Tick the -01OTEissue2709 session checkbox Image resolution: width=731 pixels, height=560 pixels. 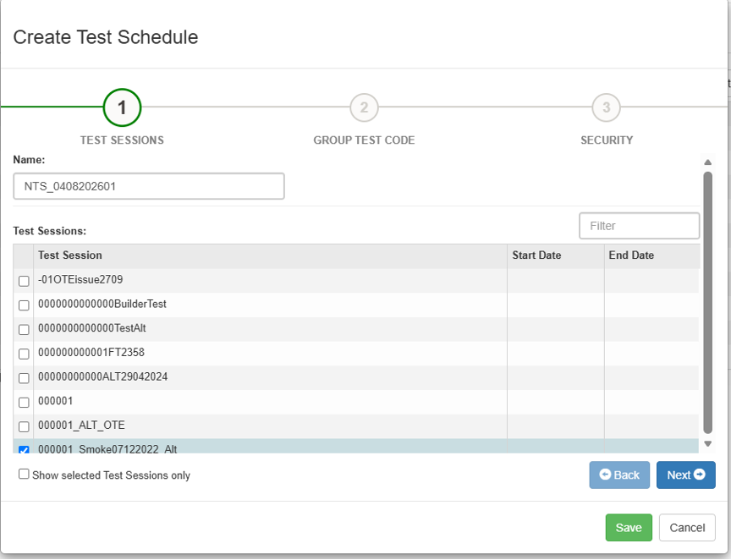tap(24, 281)
